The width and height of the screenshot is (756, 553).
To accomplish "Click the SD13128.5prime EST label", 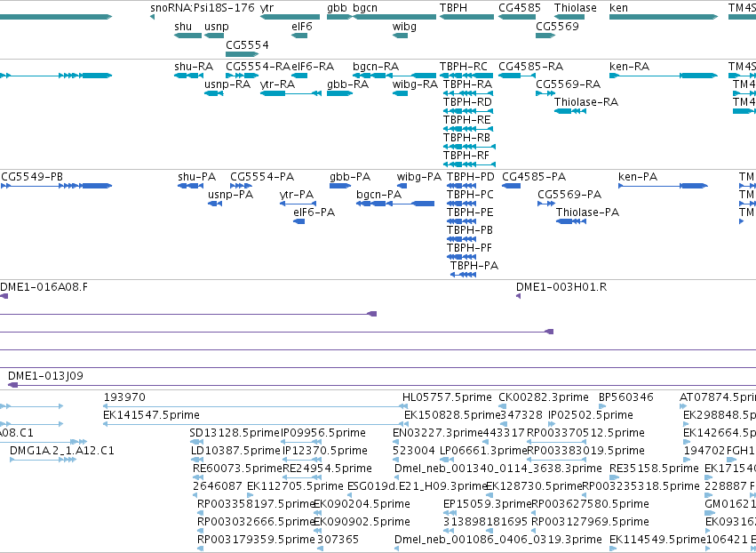I will coord(235,433).
